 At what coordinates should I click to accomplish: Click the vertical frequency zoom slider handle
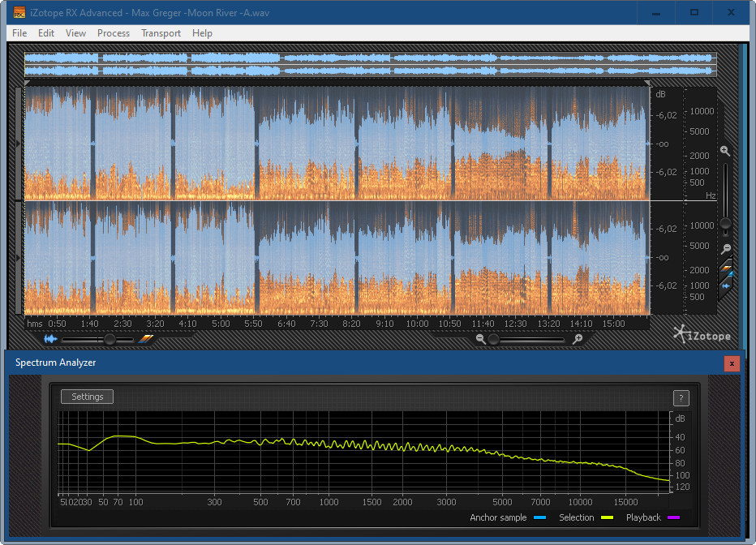click(725, 223)
